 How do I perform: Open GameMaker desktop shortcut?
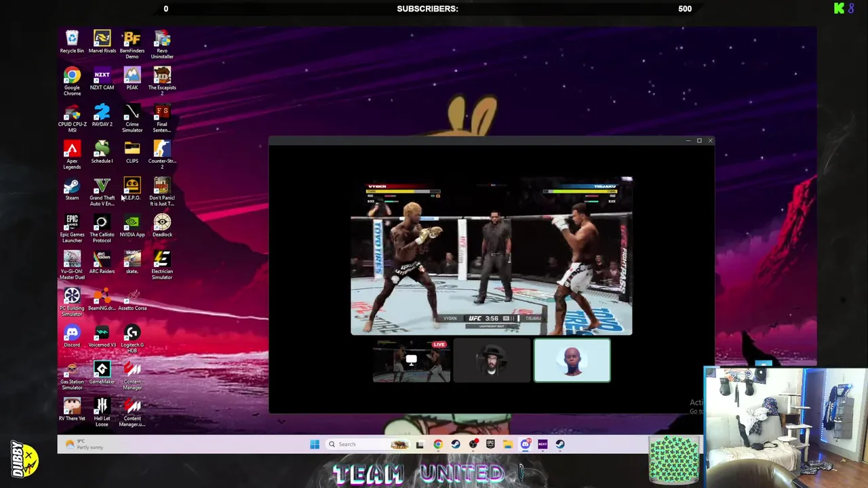[102, 373]
